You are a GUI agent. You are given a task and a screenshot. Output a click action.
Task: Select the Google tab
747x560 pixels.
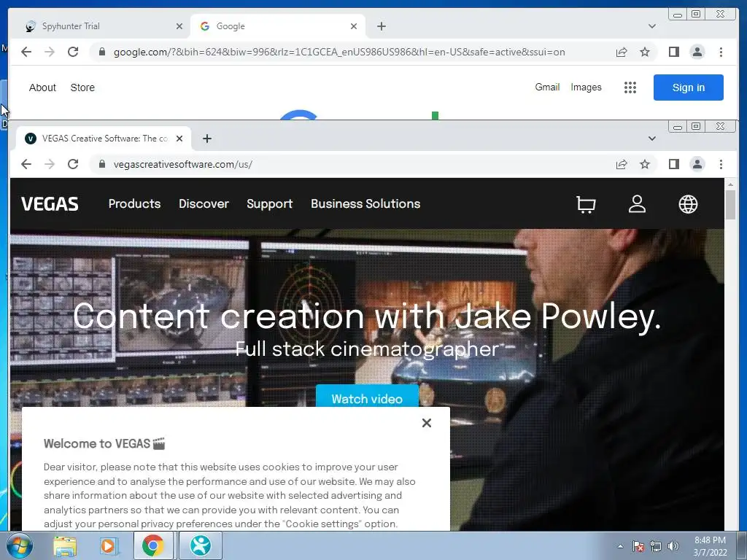[x=278, y=26]
